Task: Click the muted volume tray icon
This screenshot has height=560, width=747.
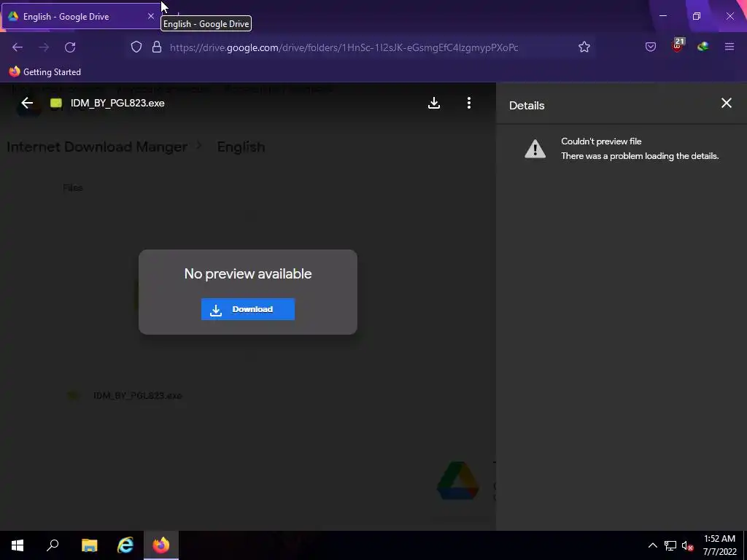Action: coord(687,545)
